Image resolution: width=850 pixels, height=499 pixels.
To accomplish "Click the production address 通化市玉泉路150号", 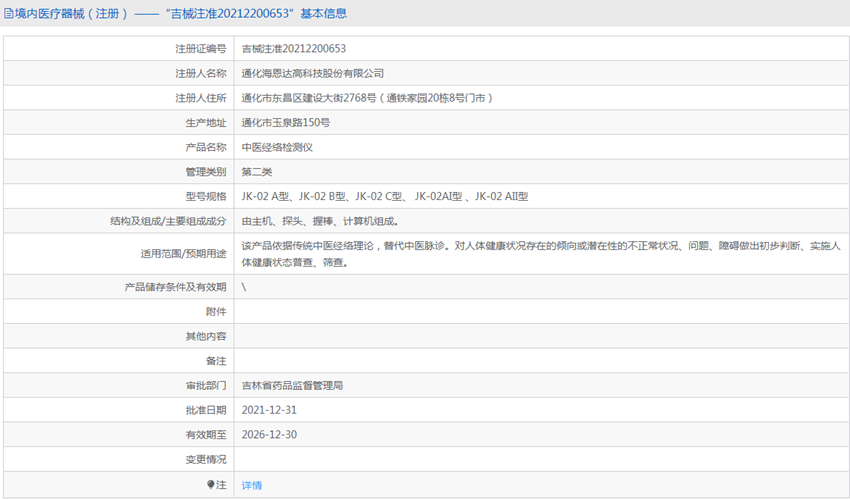I will pos(285,122).
